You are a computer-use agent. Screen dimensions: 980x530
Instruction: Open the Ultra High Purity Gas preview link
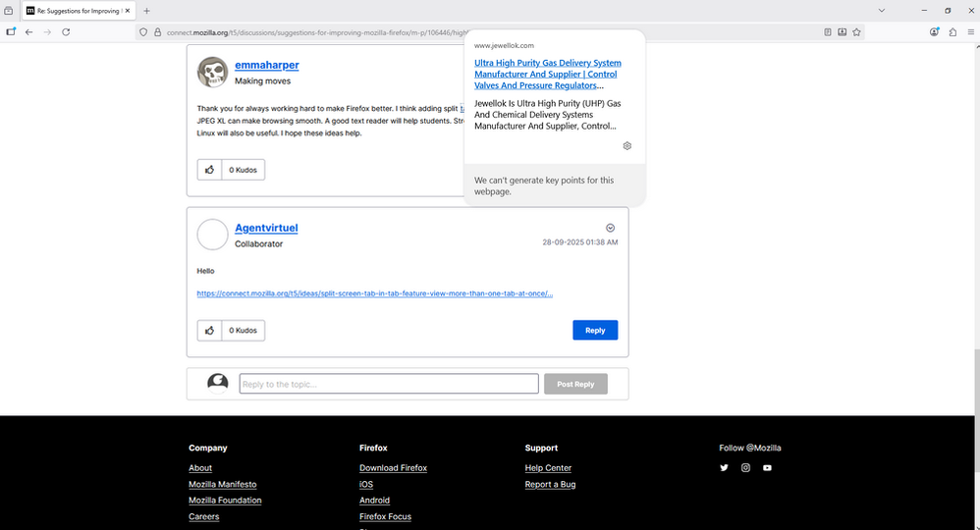click(547, 75)
